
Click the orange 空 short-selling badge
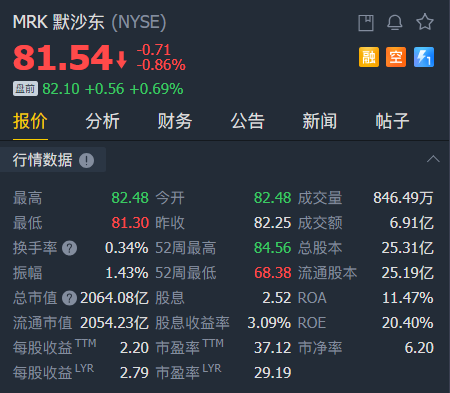(x=396, y=57)
